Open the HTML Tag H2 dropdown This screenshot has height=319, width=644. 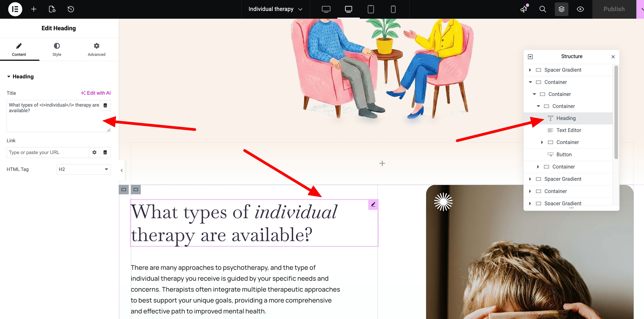click(x=83, y=169)
